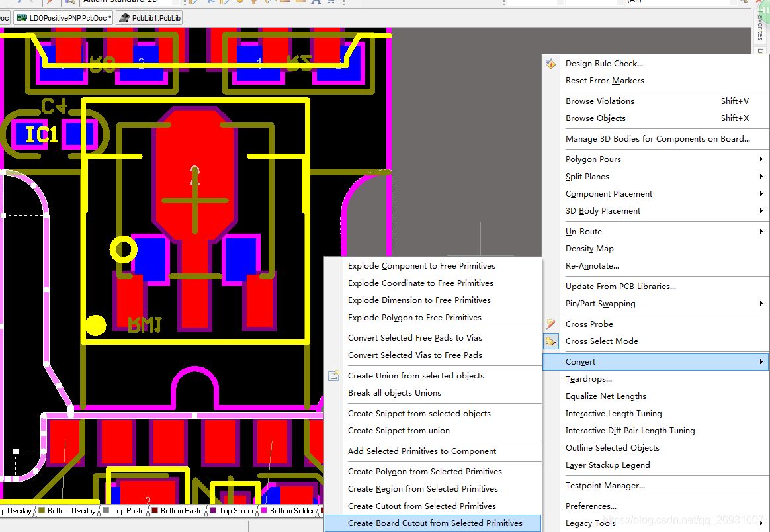
Task: Expand Pin/Part Swapping submenu
Action: [x=655, y=304]
